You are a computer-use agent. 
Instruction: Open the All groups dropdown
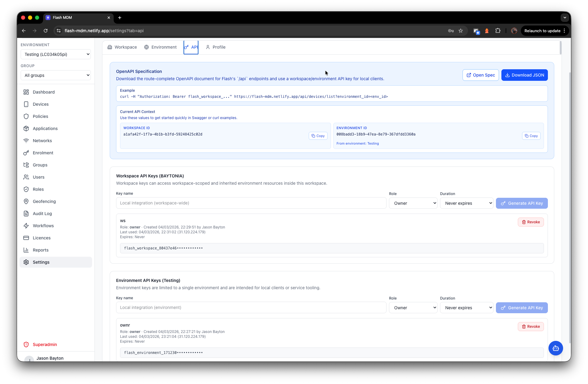click(56, 75)
